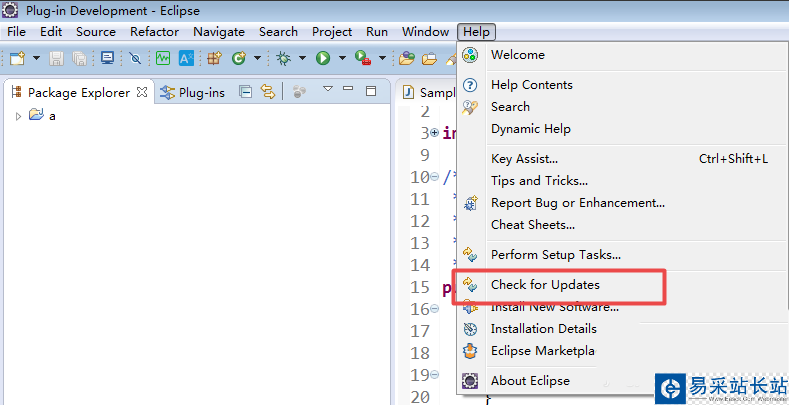Open Installation Details menu entry
This screenshot has height=405, width=789.
[622, 329]
